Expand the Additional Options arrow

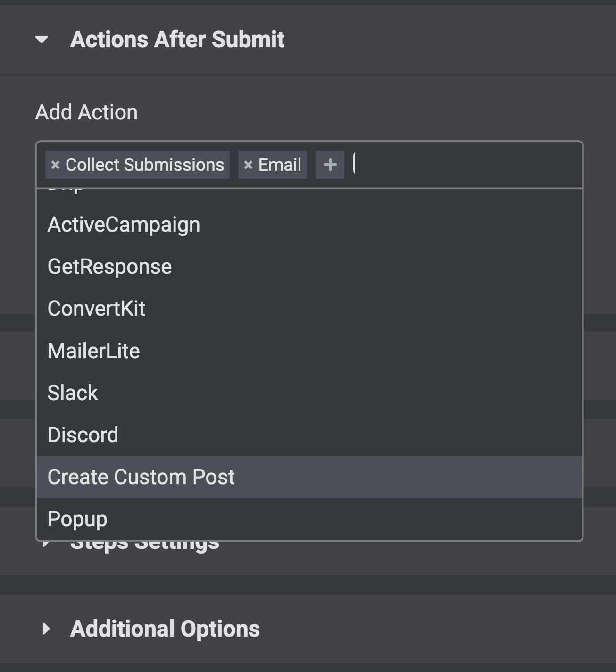pyautogui.click(x=46, y=629)
